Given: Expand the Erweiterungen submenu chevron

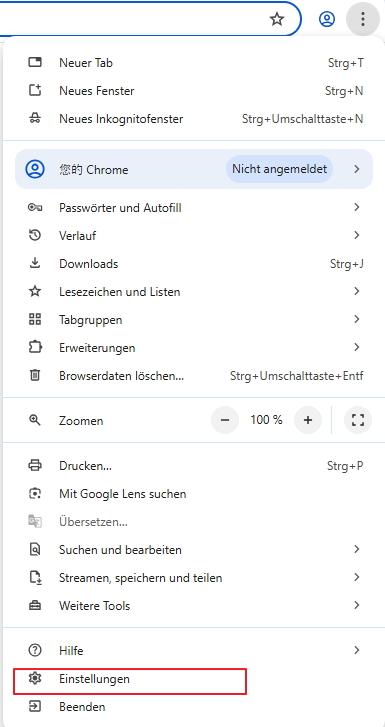Looking at the screenshot, I should click(x=357, y=347).
